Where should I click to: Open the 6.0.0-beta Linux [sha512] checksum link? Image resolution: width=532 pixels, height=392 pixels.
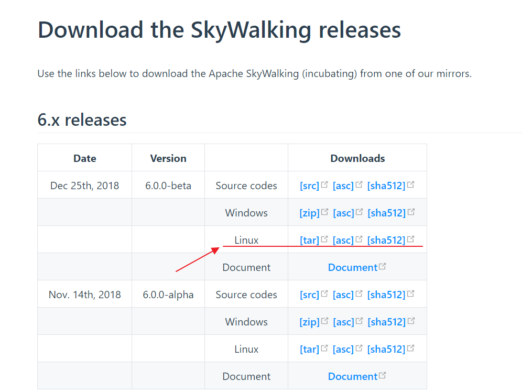coord(386,240)
